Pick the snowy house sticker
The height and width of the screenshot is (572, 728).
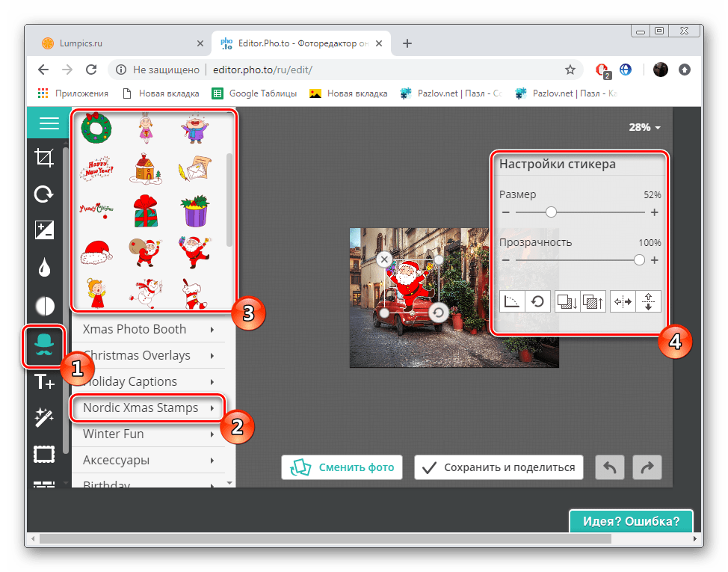click(146, 168)
